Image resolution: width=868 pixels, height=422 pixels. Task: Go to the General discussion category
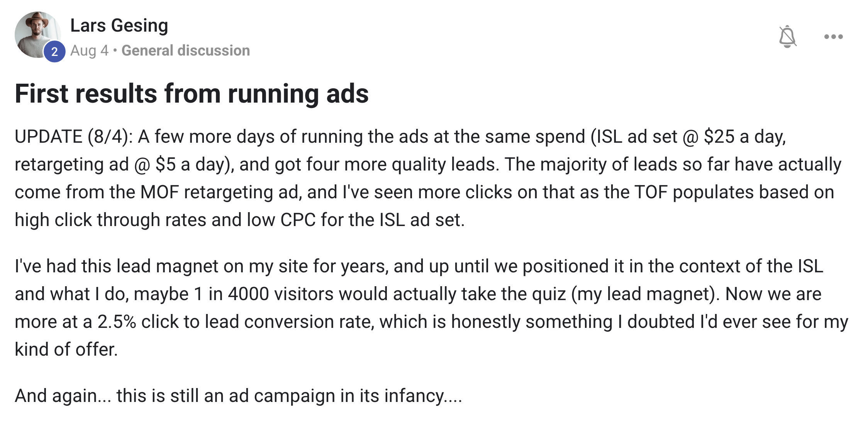(x=186, y=51)
